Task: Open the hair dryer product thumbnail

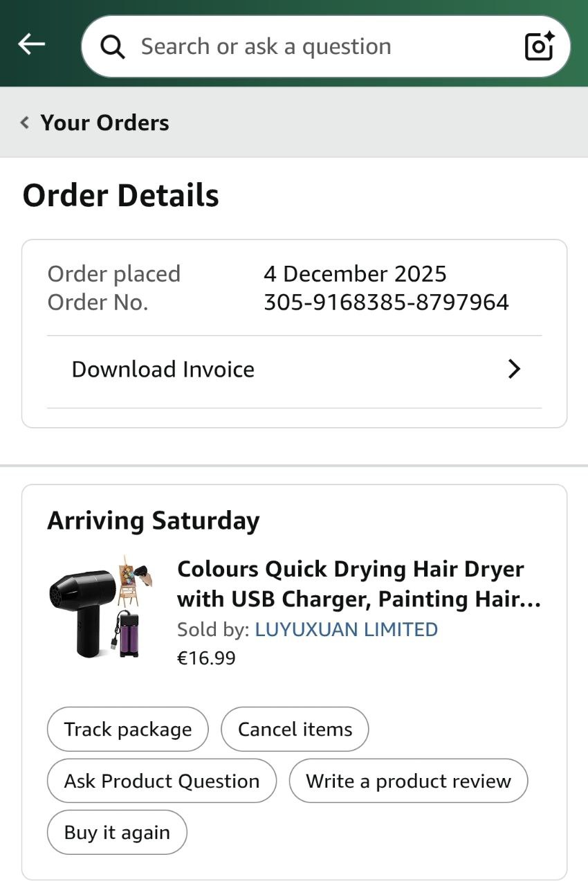Action: 101,606
